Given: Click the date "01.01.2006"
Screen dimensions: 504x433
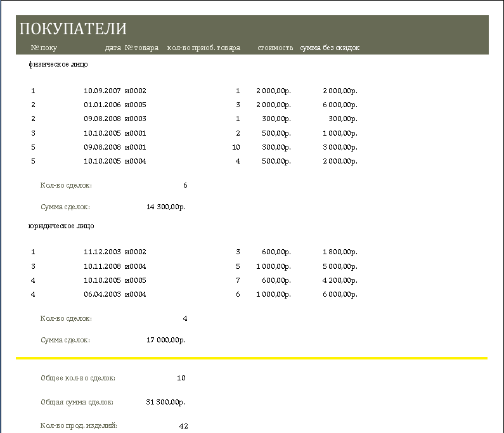Looking at the screenshot, I should [x=102, y=105].
